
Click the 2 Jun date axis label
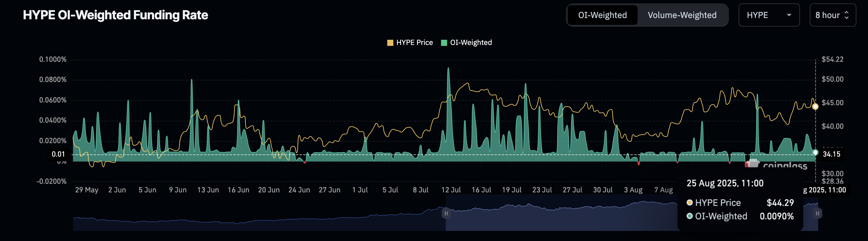click(x=117, y=190)
